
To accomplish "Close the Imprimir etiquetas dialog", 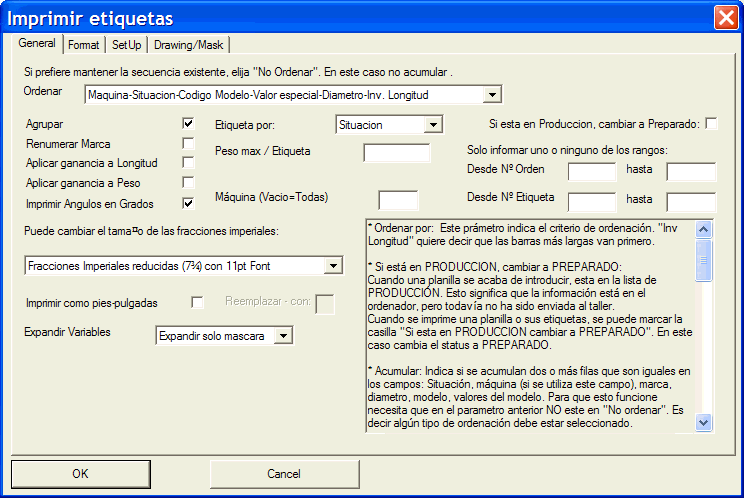I will pyautogui.click(x=726, y=18).
